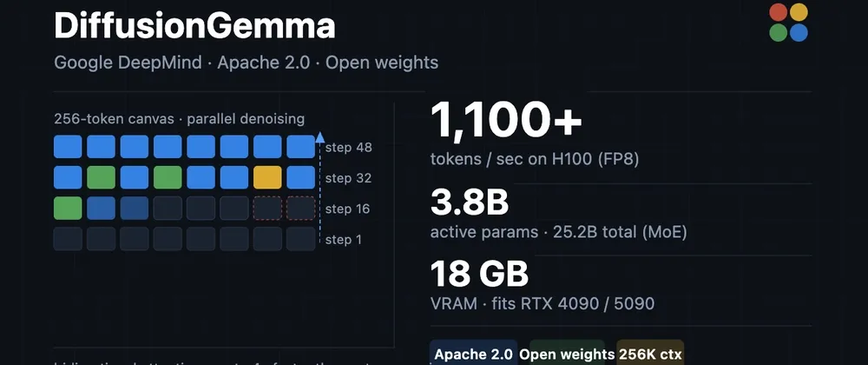Screen dimensions: 868x365
Task: Click the red circle in the logo
Action: tap(779, 12)
